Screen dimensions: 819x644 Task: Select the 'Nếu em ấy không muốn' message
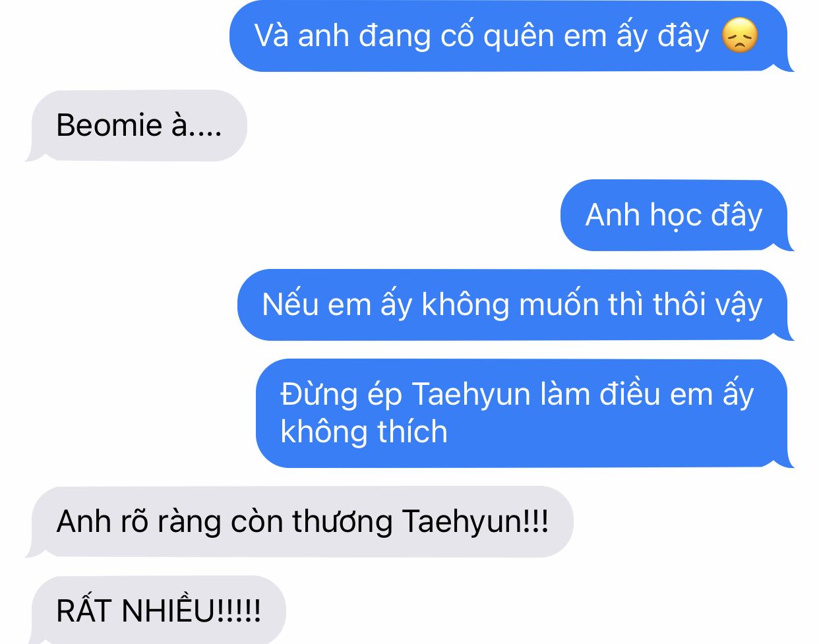515,305
